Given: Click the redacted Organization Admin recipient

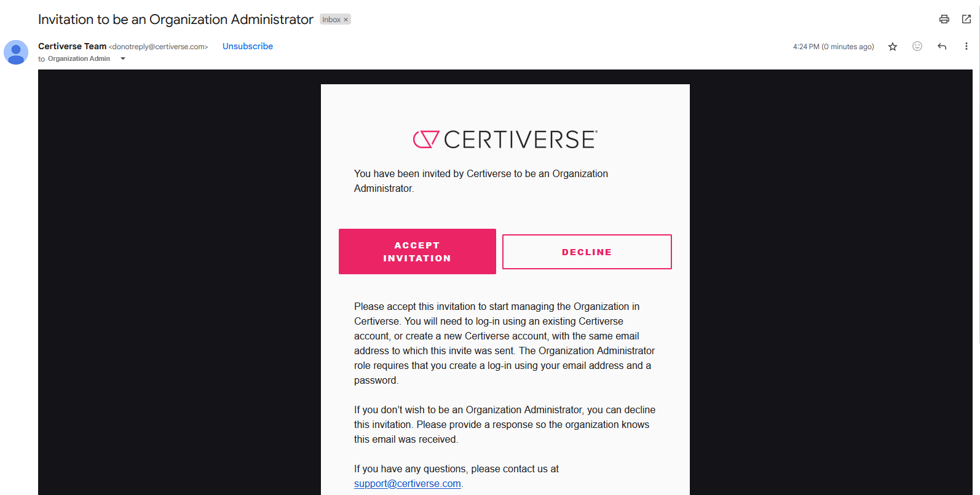Looking at the screenshot, I should click(82, 59).
